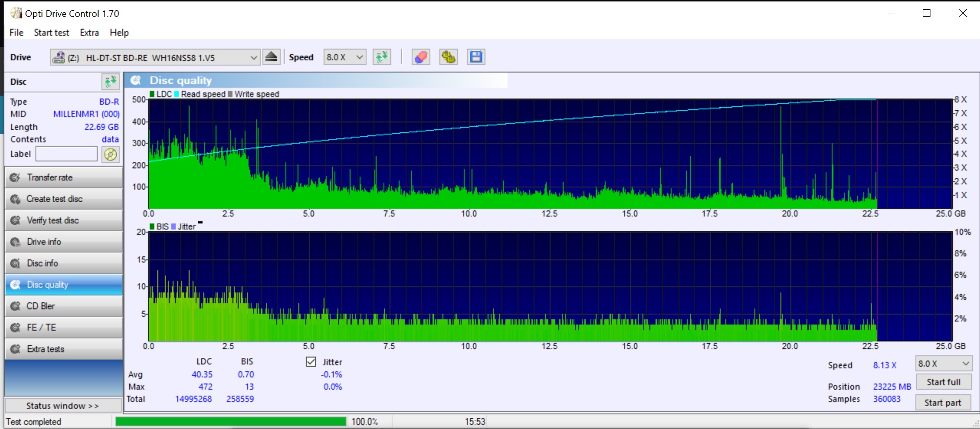This screenshot has width=980, height=429.
Task: Click the CD Bler sidebar icon
Action: pos(15,306)
